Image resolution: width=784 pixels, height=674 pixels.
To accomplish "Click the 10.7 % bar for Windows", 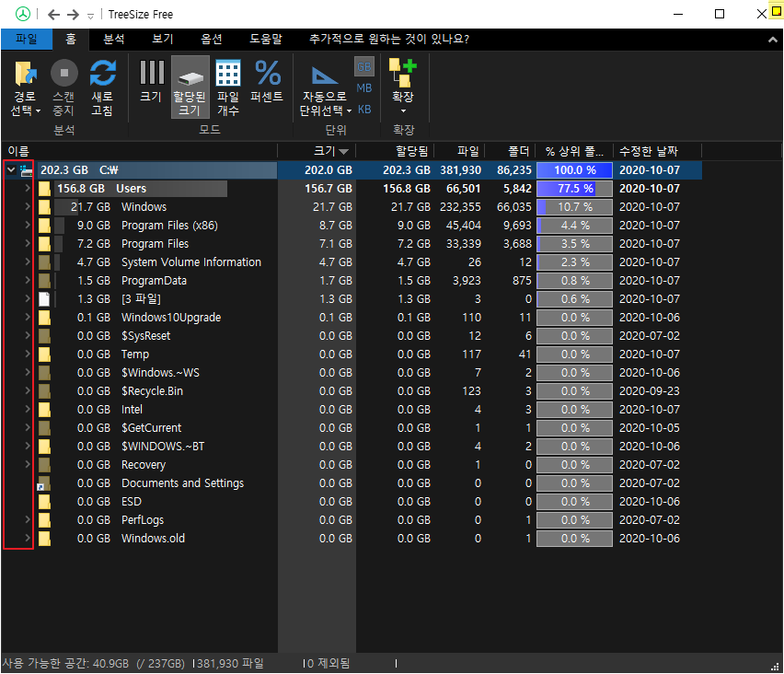I will (x=574, y=207).
